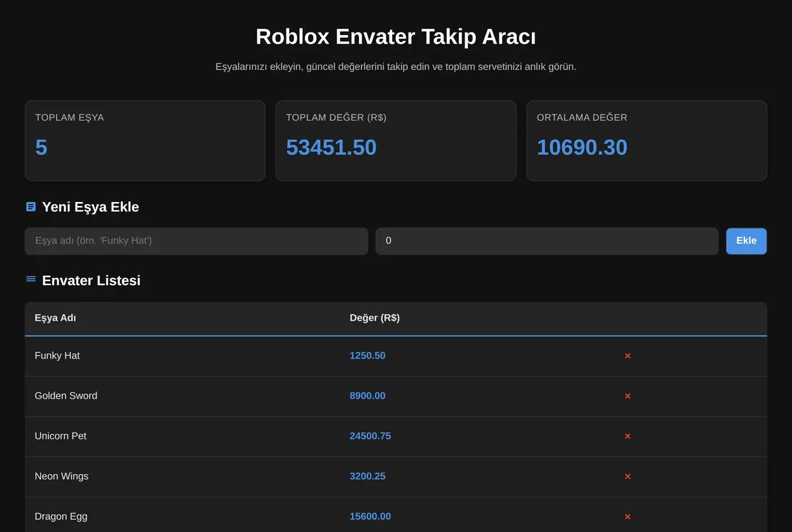Remove the Neon Wings entry
Viewport: 792px width, 532px height.
point(628,477)
